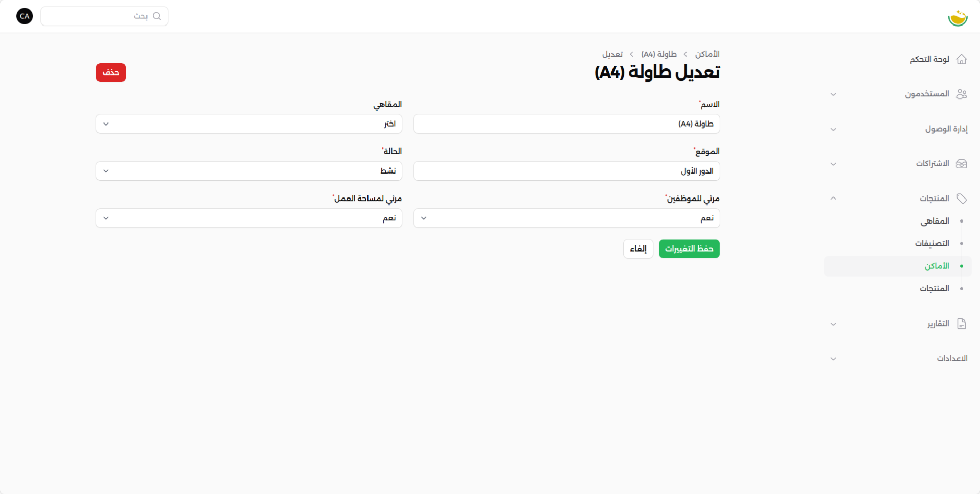Open the مرئي لمساحة العمل dropdown
Image resolution: width=980 pixels, height=494 pixels.
(x=249, y=218)
